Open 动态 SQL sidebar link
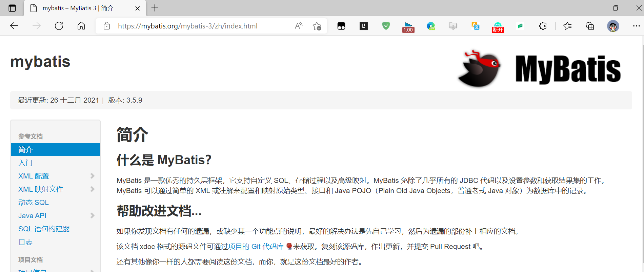This screenshot has height=272, width=644. pos(34,202)
